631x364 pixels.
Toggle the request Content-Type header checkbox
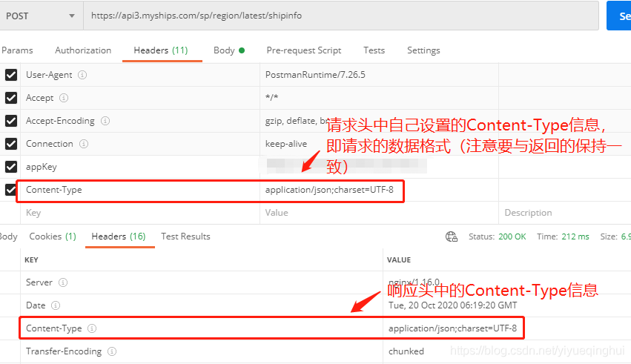10,190
